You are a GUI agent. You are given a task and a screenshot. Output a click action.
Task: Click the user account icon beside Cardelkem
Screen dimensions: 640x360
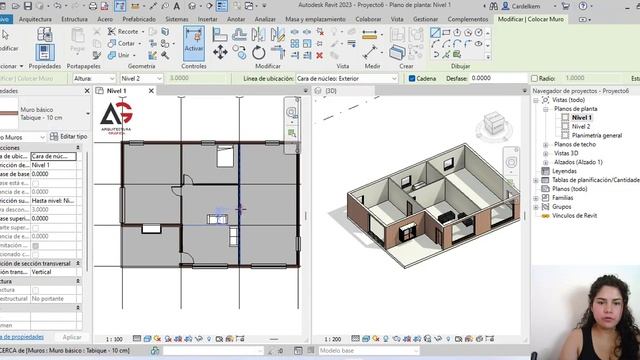506,6
